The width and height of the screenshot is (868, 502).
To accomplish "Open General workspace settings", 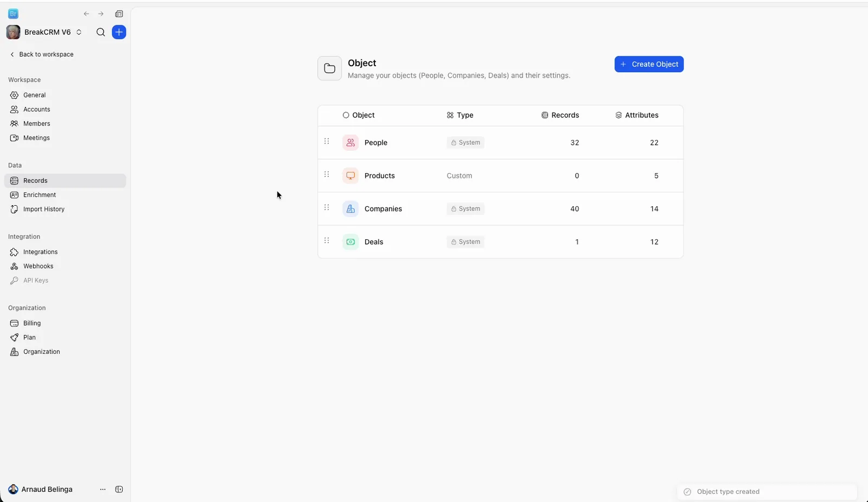I will (65, 95).
